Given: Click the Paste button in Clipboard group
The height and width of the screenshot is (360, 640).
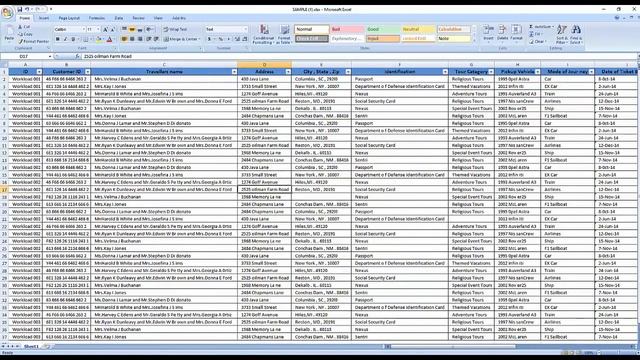Looking at the screenshot, I should pyautogui.click(x=9, y=33).
